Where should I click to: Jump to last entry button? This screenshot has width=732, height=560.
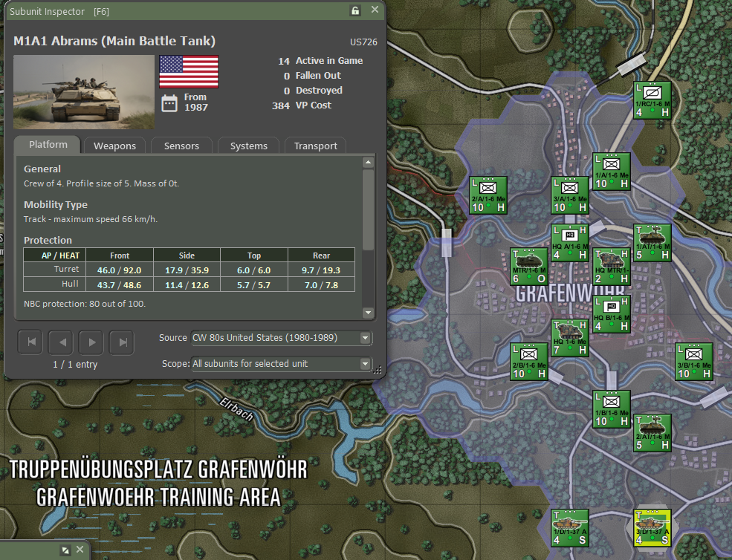click(123, 342)
